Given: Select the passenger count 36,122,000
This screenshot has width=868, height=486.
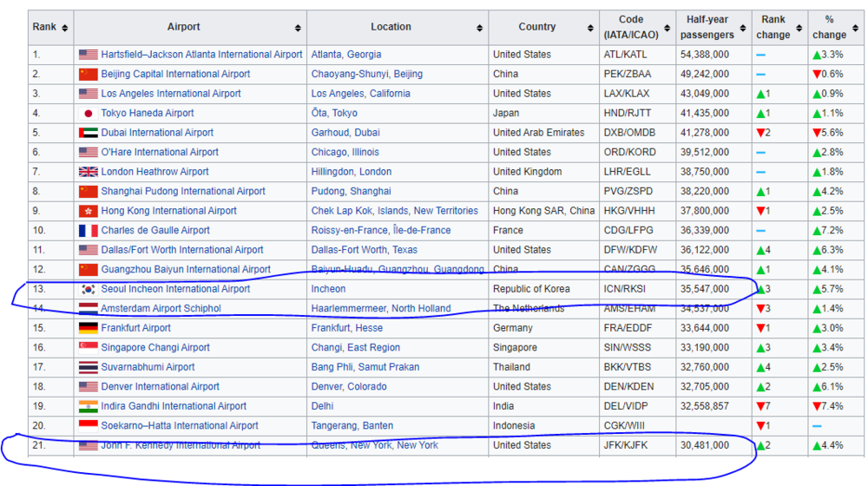Looking at the screenshot, I should pos(705,250).
